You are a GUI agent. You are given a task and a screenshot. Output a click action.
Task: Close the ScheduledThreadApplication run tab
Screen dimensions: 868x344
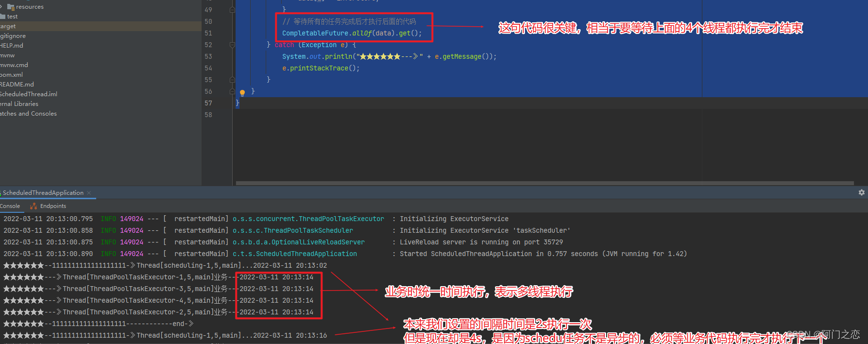pos(89,193)
